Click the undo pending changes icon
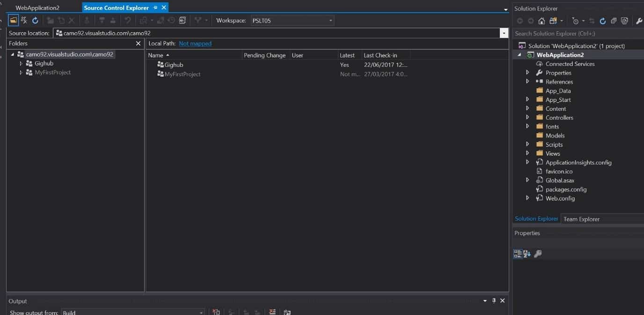This screenshot has width=644, height=315. click(127, 21)
